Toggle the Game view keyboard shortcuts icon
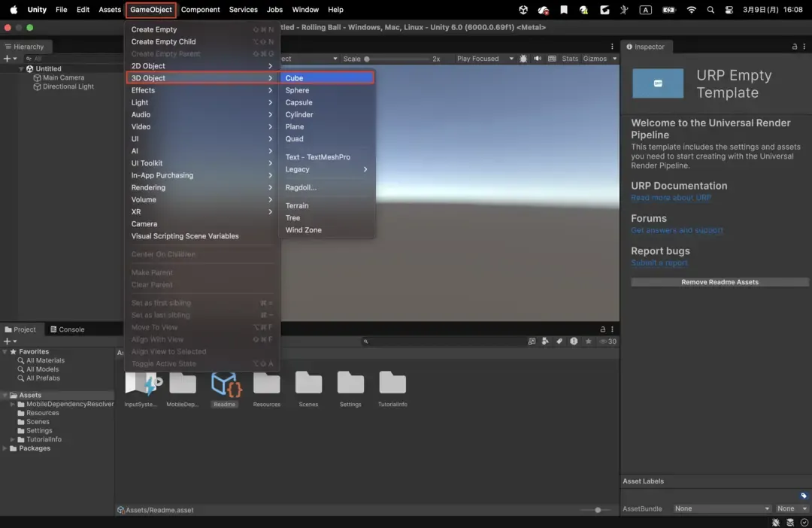Screen dimensions: 812x528 pos(552,59)
